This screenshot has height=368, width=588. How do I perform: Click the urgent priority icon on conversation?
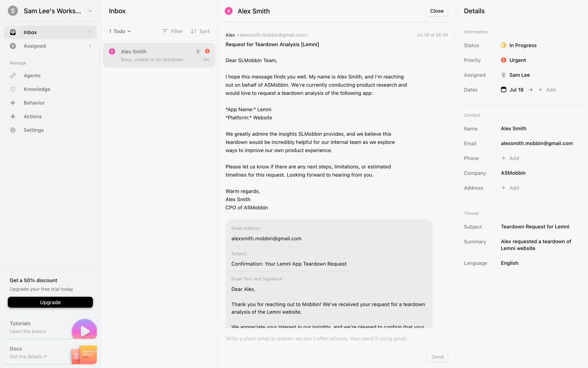[x=207, y=51]
